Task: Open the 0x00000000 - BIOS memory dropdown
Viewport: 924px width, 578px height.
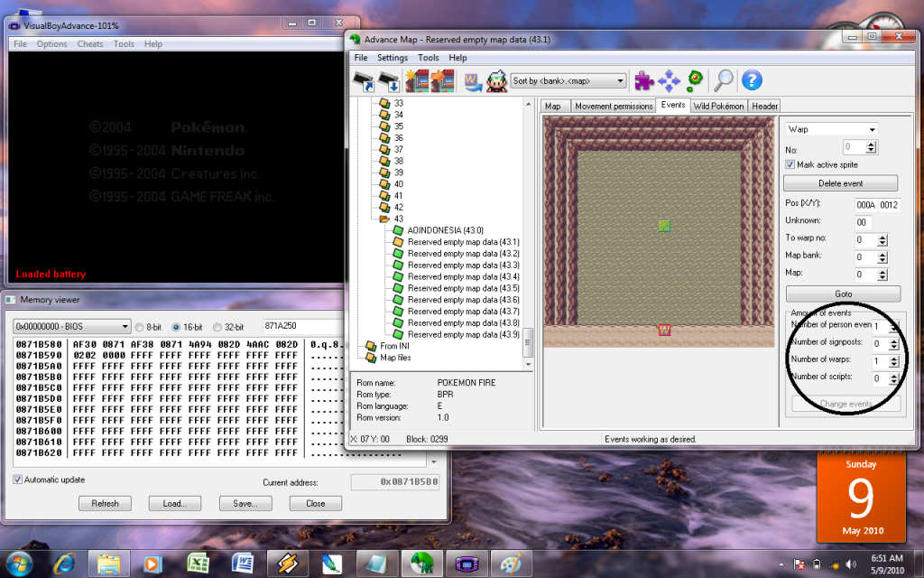Action: point(72,326)
